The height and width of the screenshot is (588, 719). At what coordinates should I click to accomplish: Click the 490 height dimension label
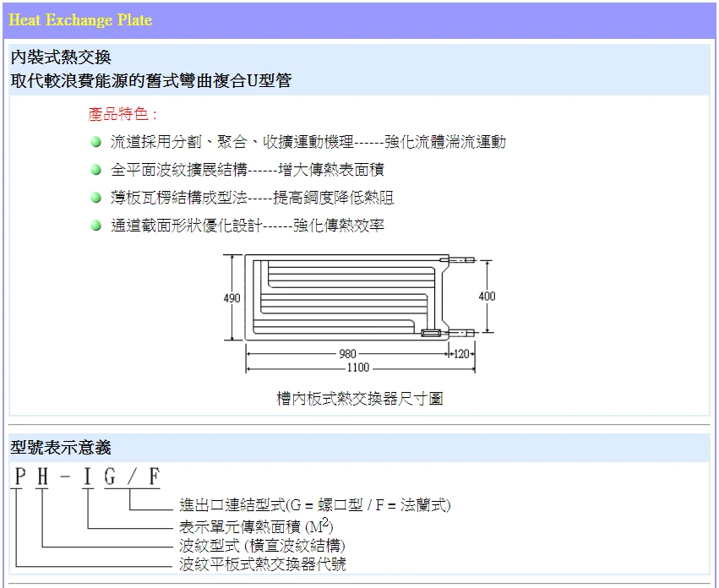231,298
